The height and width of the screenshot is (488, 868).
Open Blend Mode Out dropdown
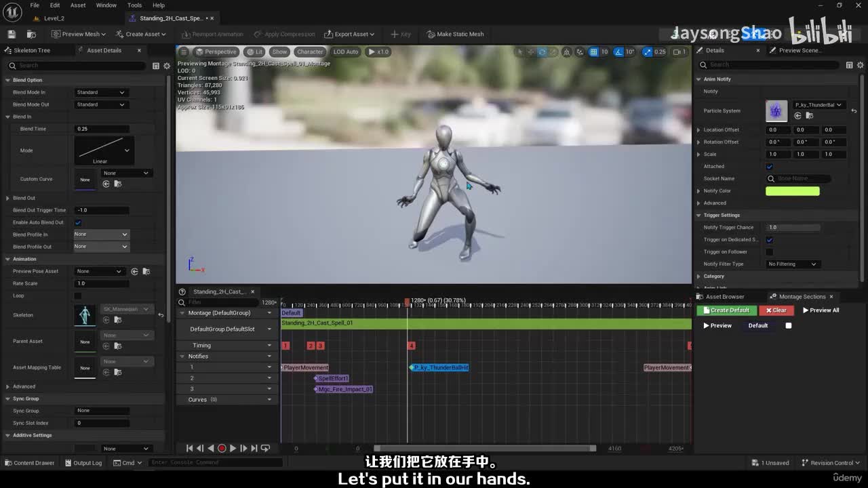coord(100,104)
